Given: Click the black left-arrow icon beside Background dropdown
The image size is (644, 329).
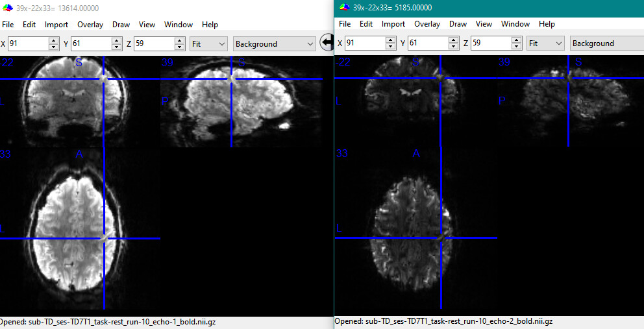Looking at the screenshot, I should (x=327, y=43).
